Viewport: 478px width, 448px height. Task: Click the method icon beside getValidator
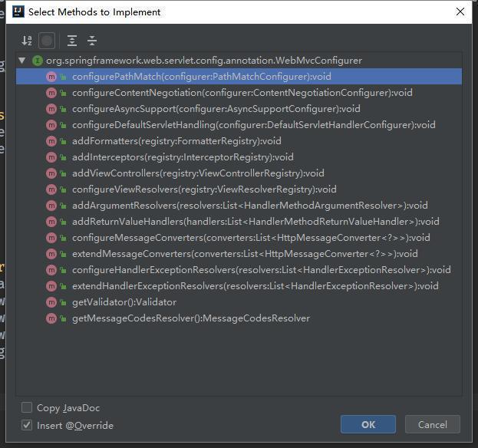tap(51, 302)
